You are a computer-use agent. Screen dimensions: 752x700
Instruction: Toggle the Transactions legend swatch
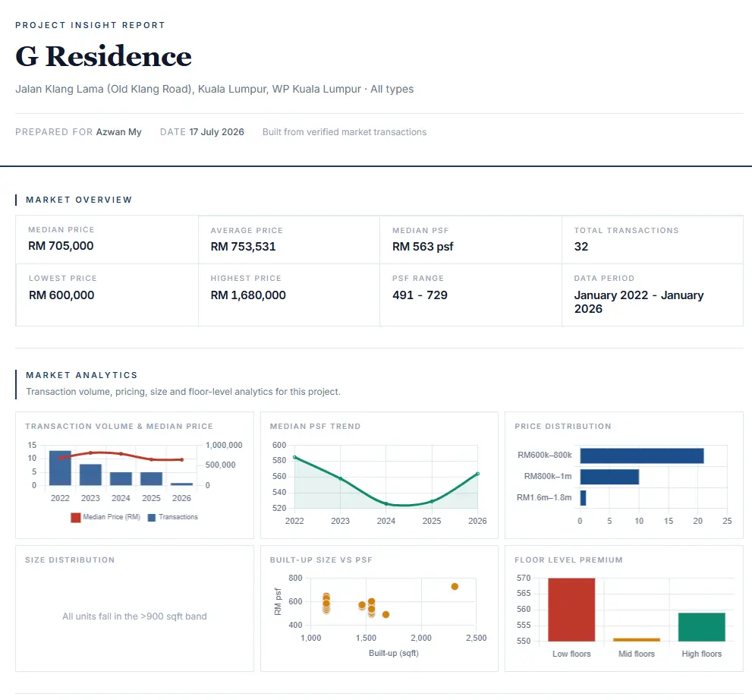coord(152,518)
